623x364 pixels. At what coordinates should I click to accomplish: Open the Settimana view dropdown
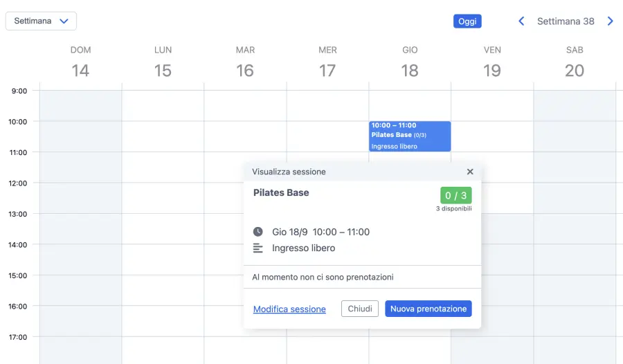41,21
